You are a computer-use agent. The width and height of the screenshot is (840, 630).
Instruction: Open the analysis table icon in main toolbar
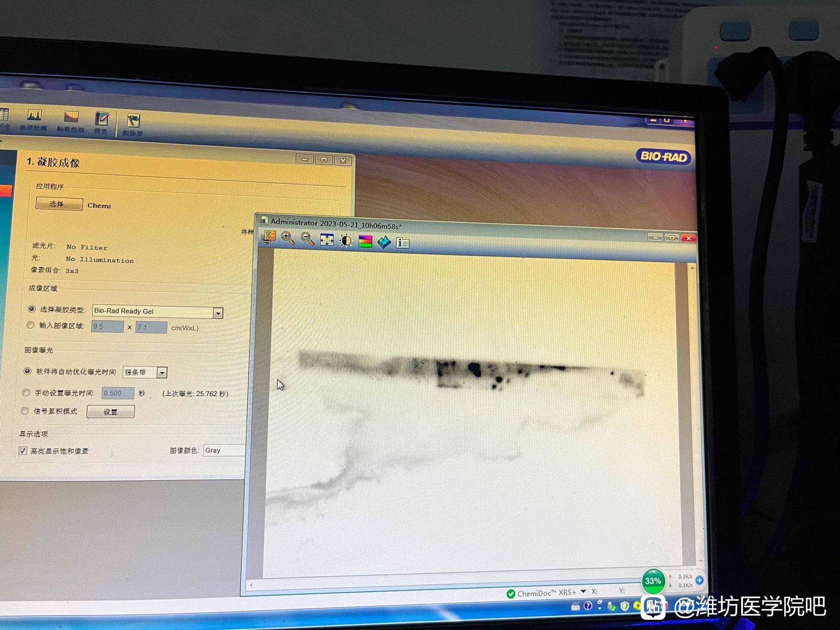tap(4, 119)
